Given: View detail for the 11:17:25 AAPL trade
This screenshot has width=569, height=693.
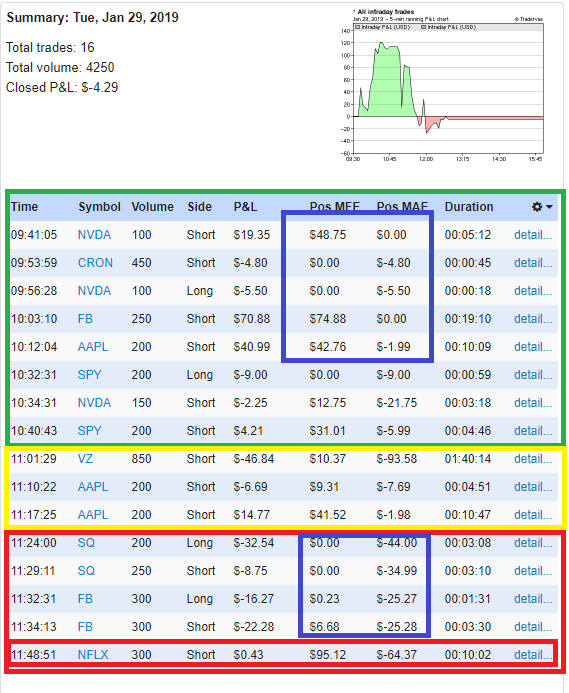Looking at the screenshot, I should [x=533, y=514].
